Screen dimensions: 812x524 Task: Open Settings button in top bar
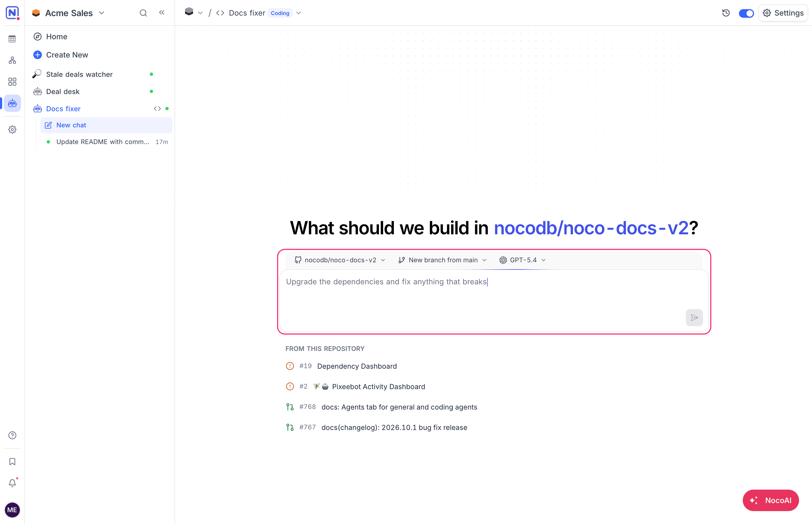(783, 13)
